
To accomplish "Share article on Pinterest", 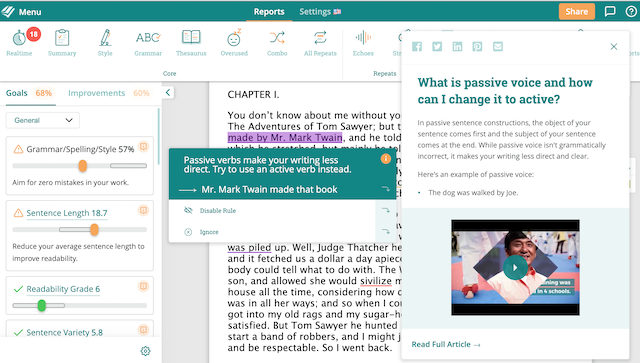I will pos(477,47).
